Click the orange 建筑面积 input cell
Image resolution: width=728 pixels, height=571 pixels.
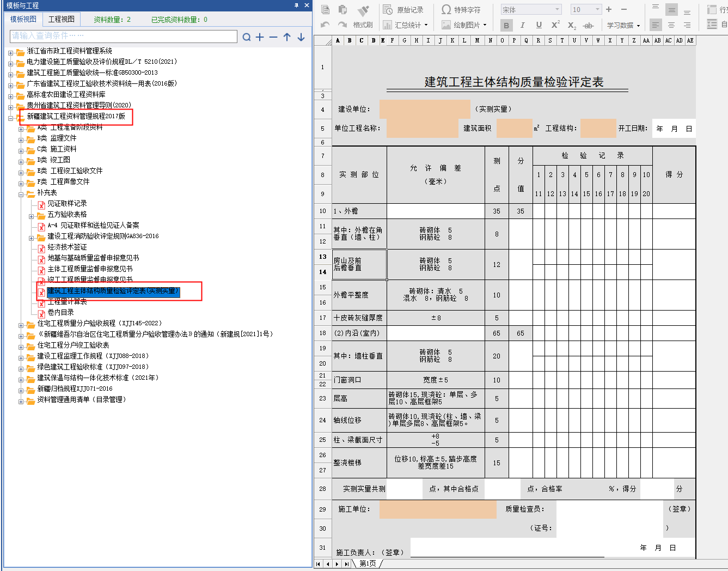click(514, 128)
